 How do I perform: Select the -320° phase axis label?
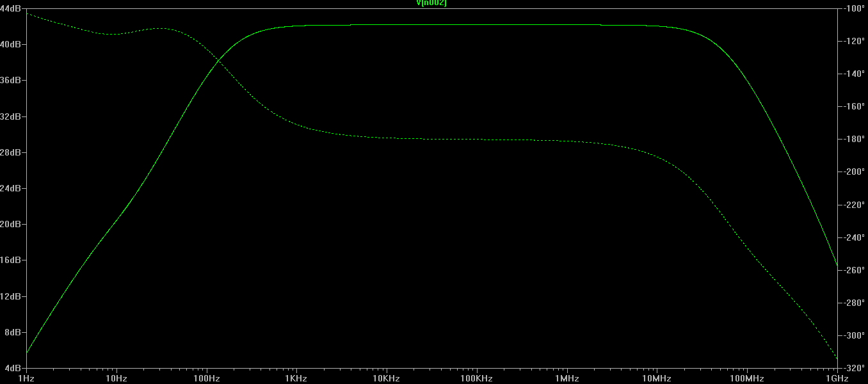tap(853, 369)
